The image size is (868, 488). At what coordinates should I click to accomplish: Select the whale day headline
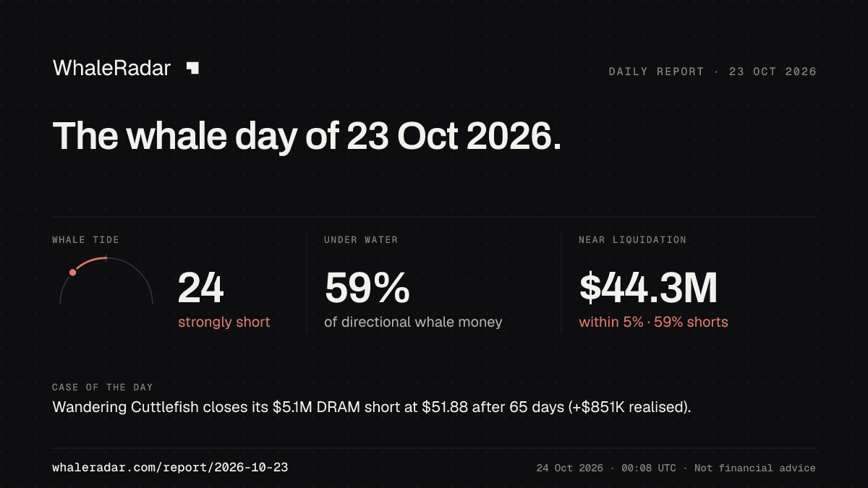307,135
